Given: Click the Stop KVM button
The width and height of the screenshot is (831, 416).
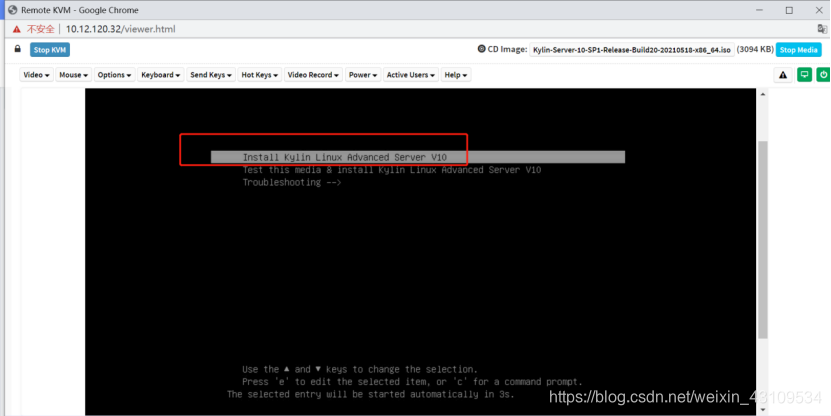Looking at the screenshot, I should [x=50, y=50].
